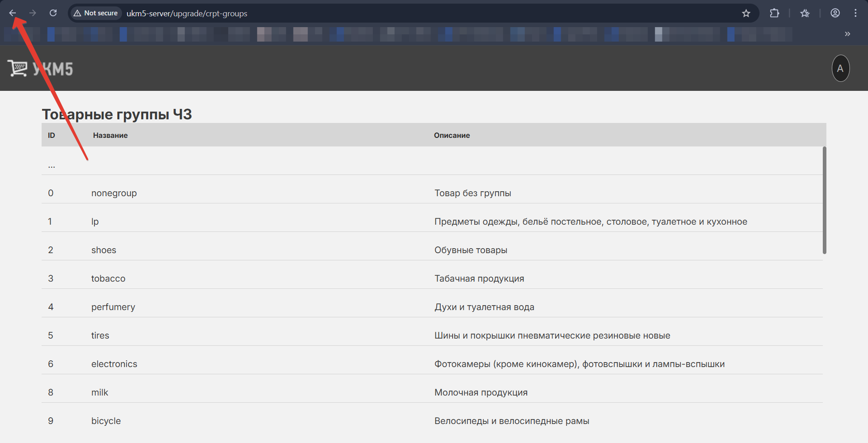The height and width of the screenshot is (443, 868).
Task: Open the browser extensions puzzle icon
Action: point(774,13)
